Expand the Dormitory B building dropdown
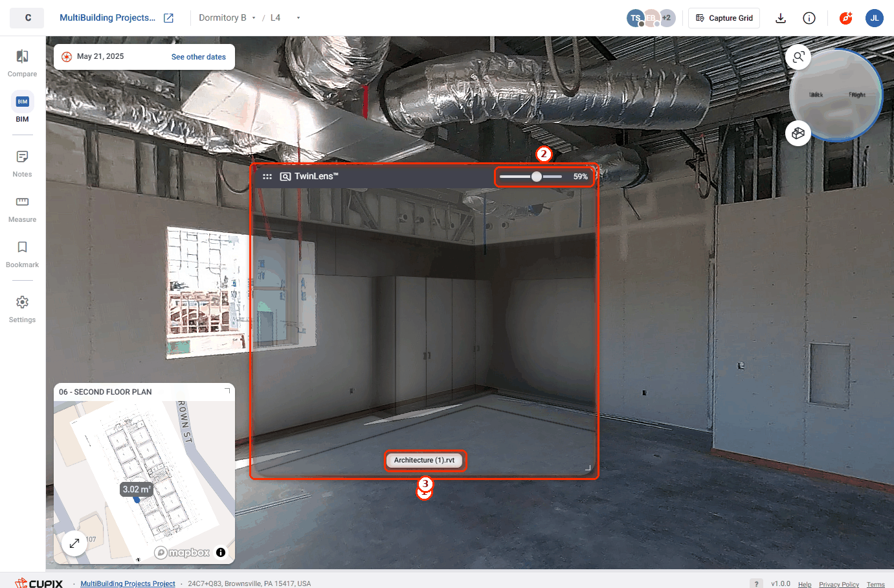This screenshot has width=894, height=588. tap(227, 18)
